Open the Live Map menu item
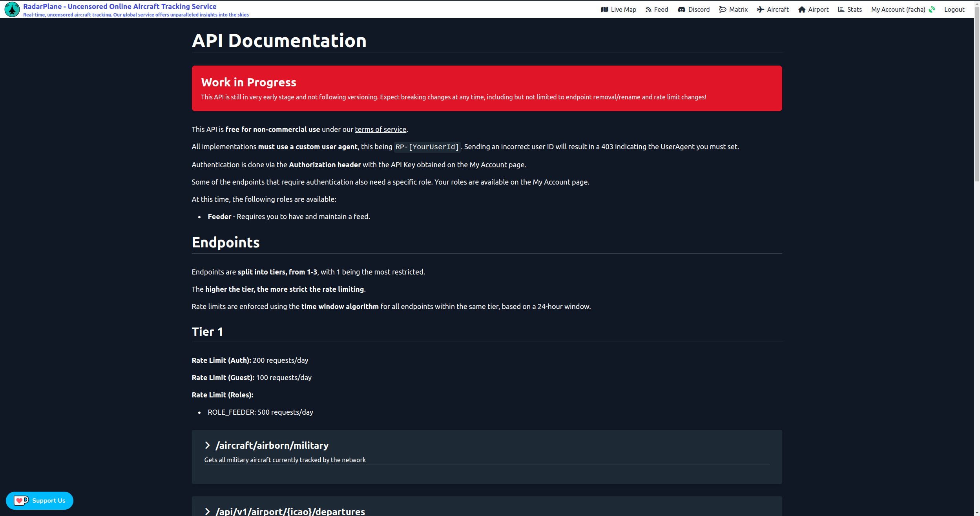This screenshot has height=516, width=980. tap(619, 9)
